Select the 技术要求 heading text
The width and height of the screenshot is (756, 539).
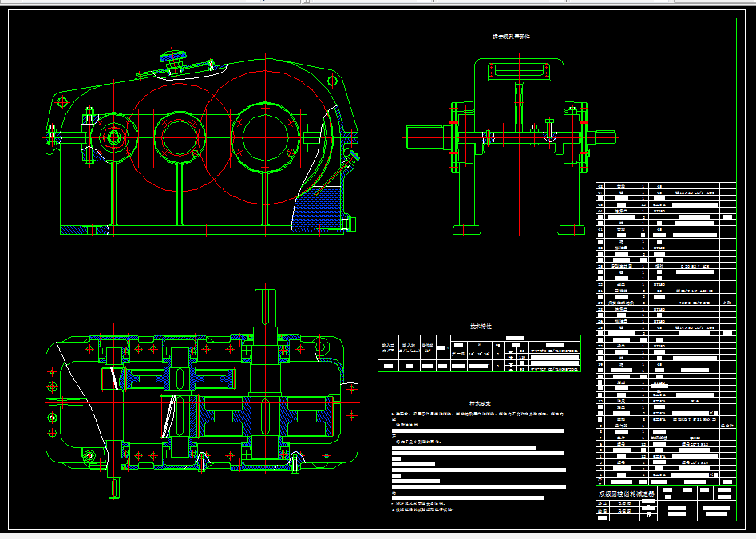481,404
